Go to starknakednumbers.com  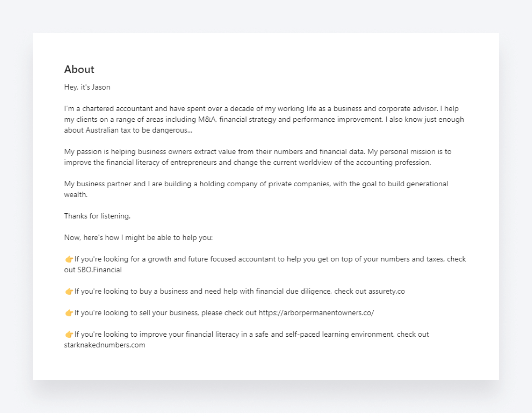[105, 345]
